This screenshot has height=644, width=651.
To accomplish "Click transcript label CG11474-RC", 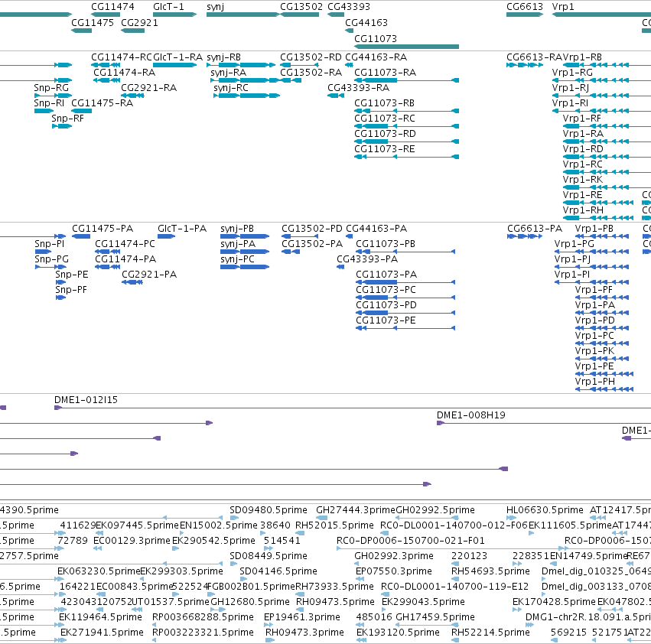I will coord(122,57).
